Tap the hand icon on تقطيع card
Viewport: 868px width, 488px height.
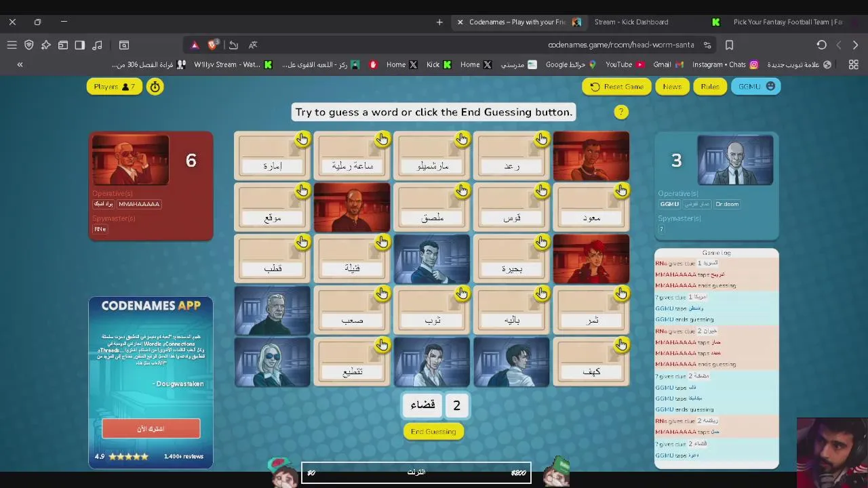tap(382, 345)
